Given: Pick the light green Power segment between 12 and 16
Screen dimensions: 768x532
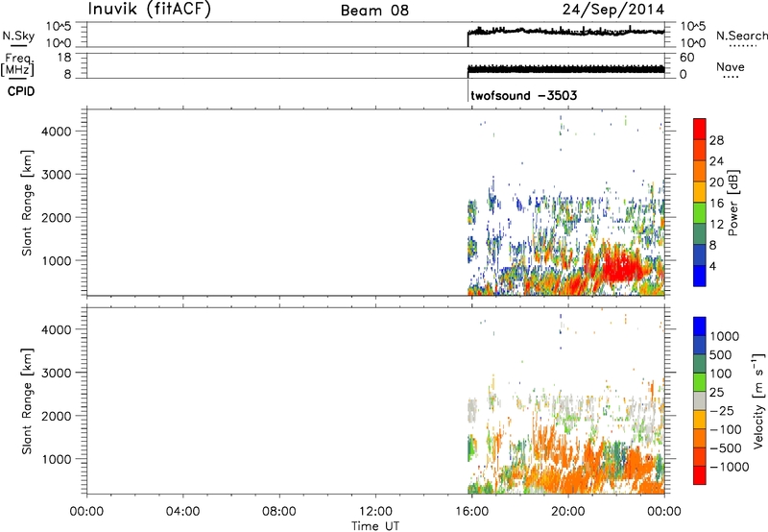Looking at the screenshot, I should [700, 212].
